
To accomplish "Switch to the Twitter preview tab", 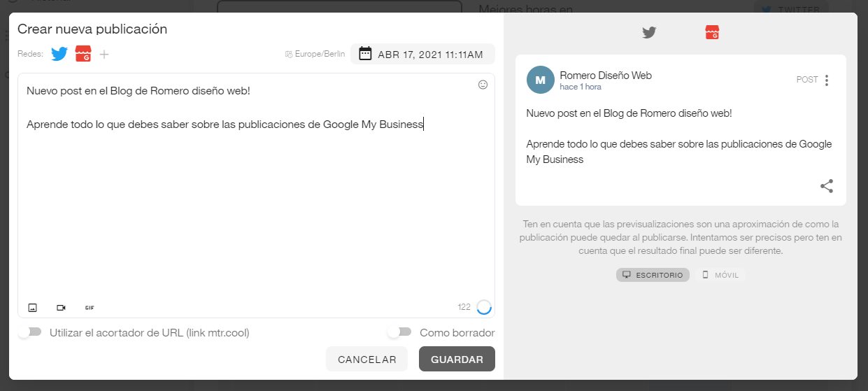I will pos(649,32).
